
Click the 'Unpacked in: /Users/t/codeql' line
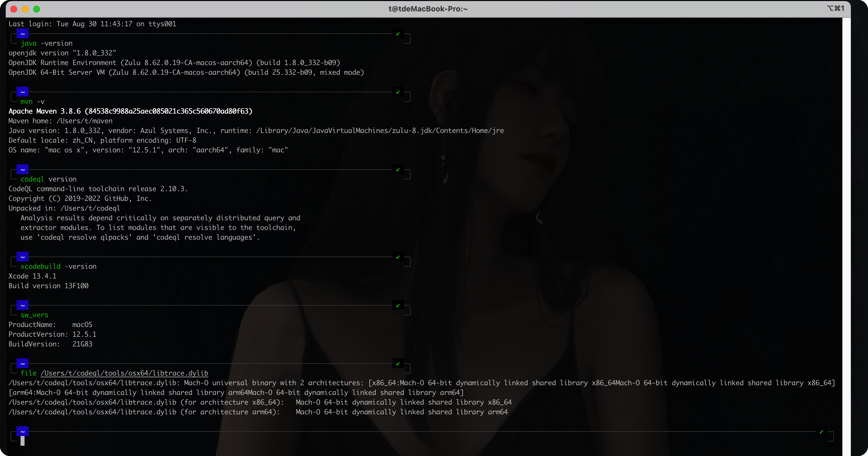click(64, 208)
